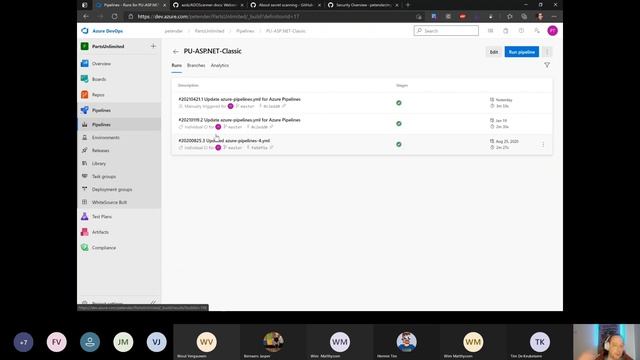Switch to the Branches tab
The width and height of the screenshot is (640, 360).
click(x=196, y=65)
